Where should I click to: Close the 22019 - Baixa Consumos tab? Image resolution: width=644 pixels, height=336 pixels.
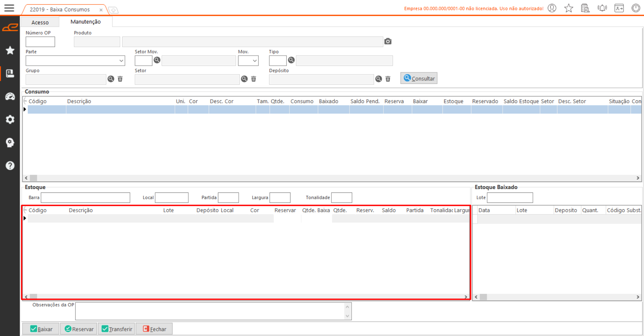(x=101, y=10)
